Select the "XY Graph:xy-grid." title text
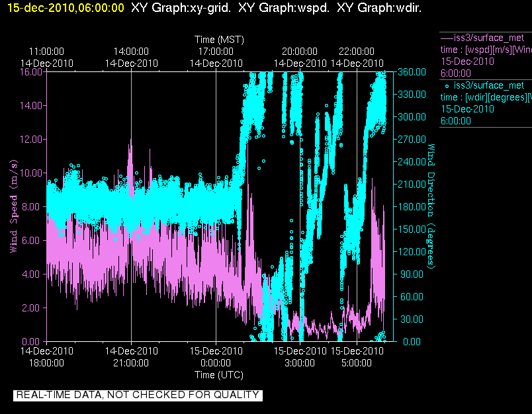Image resolution: width=532 pixels, height=414 pixels. [x=181, y=8]
